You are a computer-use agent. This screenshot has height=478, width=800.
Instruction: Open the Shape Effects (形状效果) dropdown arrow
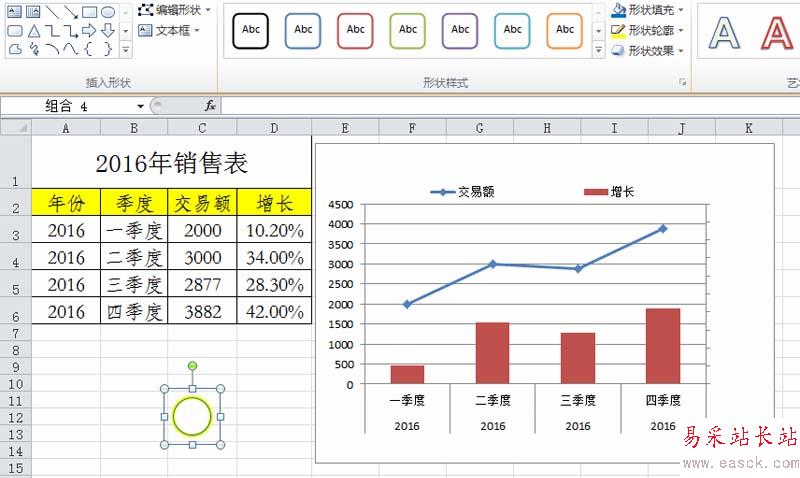click(681, 51)
